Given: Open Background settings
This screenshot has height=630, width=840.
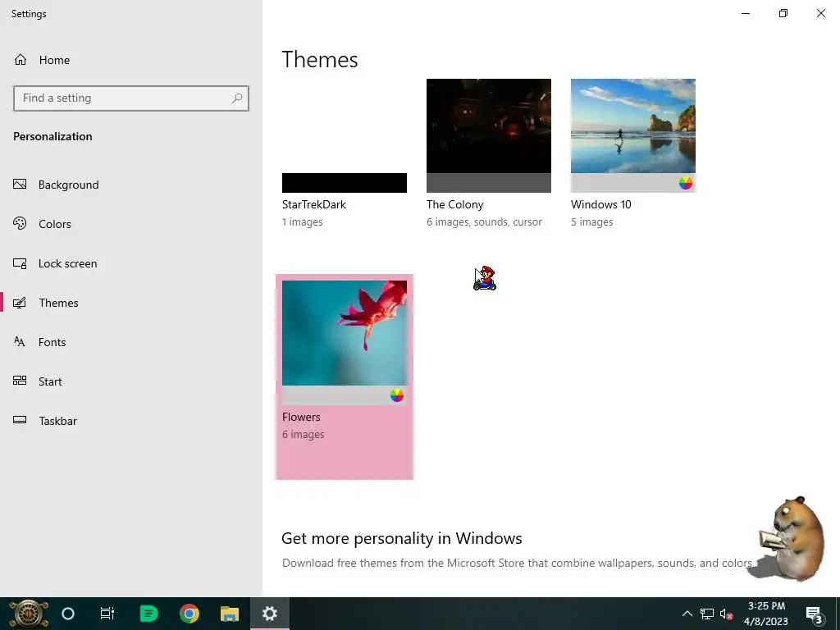Looking at the screenshot, I should click(131, 185).
